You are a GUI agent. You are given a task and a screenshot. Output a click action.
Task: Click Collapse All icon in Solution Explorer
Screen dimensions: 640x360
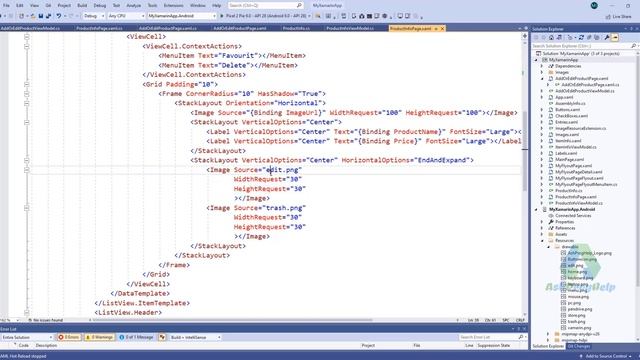coord(589,37)
